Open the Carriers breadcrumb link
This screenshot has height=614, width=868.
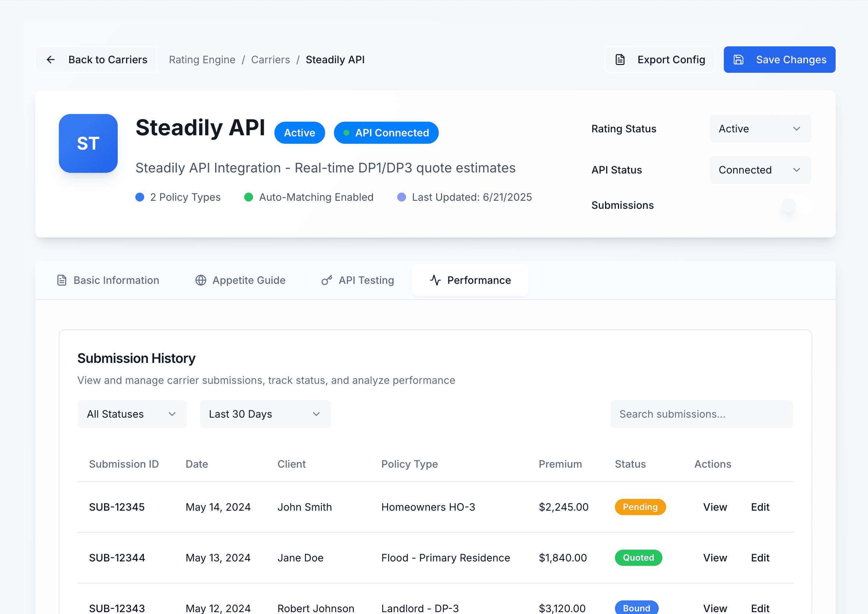point(270,59)
